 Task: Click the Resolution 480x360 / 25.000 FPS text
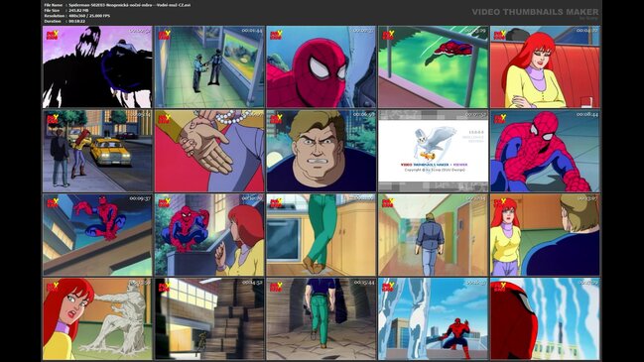89,16
